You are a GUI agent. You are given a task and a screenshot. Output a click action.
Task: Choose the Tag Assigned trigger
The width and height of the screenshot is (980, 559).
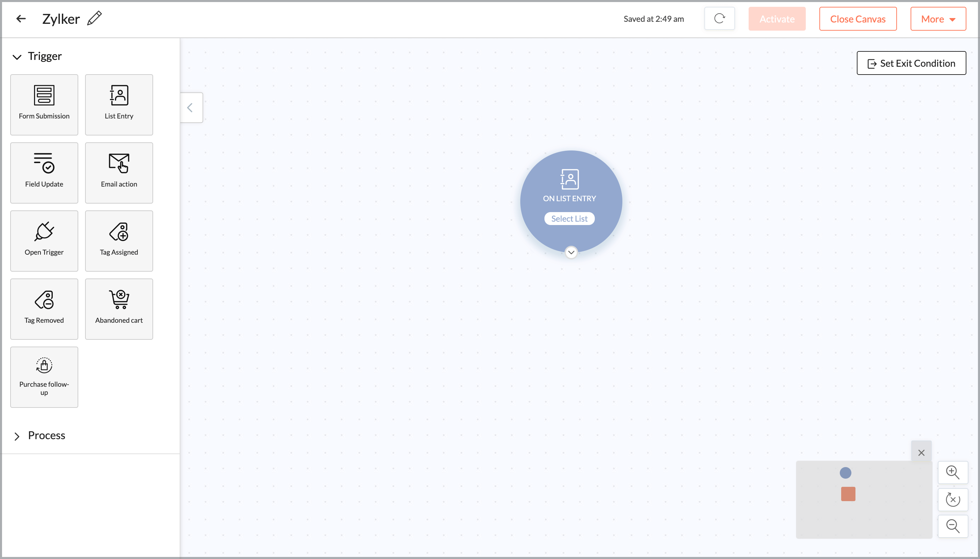click(118, 241)
